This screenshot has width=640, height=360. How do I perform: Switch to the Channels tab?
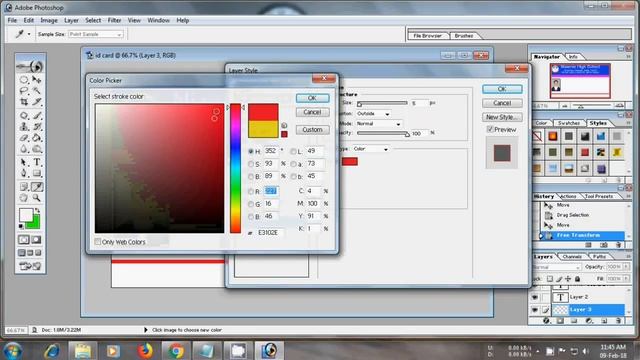coord(572,256)
